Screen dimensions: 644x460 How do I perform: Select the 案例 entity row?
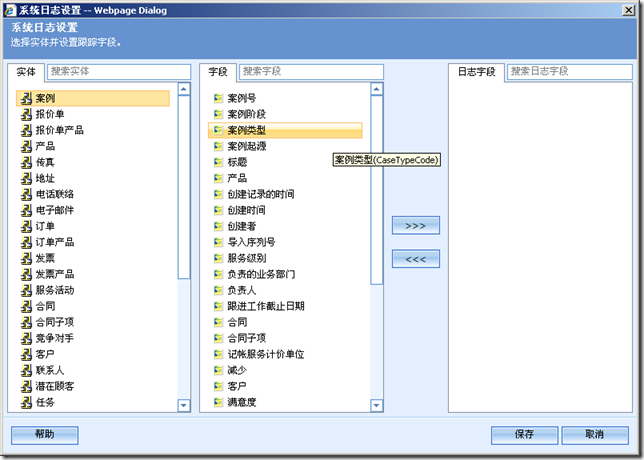point(93,98)
